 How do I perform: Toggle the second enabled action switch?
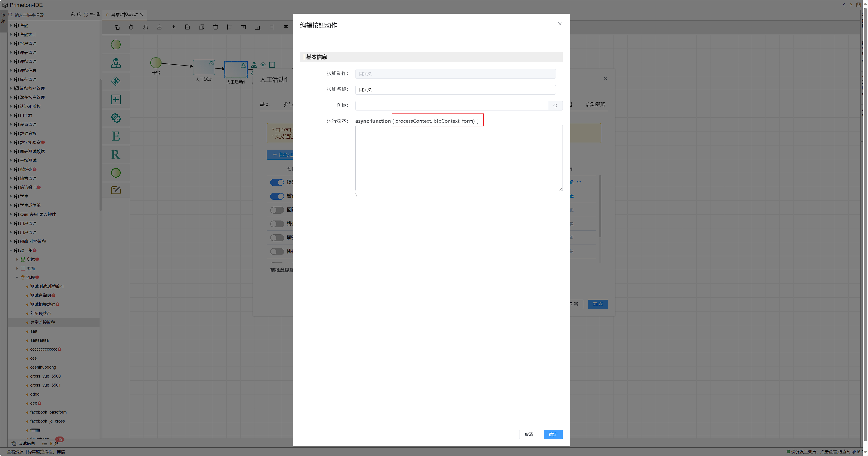click(277, 196)
